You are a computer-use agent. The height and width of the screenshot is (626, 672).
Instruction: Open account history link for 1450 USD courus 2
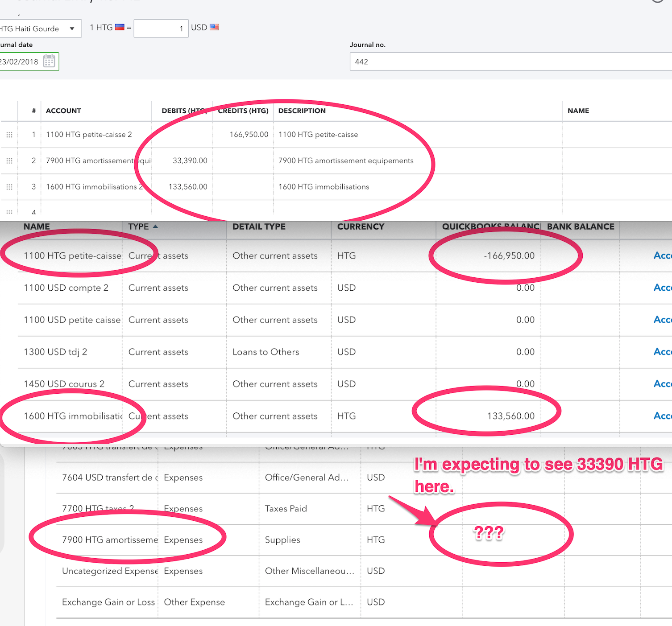tap(663, 384)
